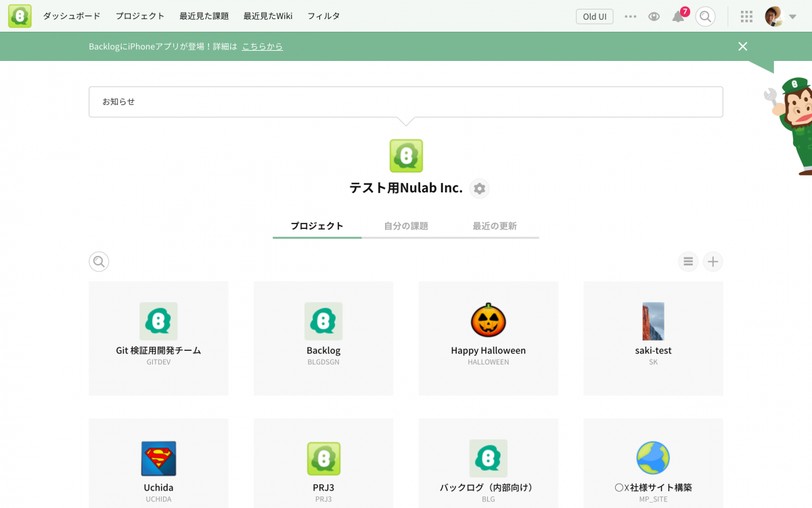The image size is (812, 508).
Task: Click the BLG project key
Action: coord(489,499)
